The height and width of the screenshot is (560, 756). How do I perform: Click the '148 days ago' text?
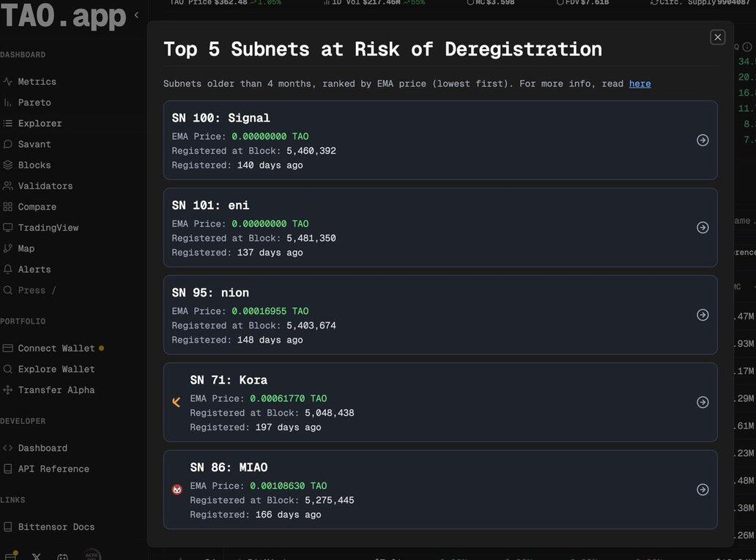coord(270,340)
